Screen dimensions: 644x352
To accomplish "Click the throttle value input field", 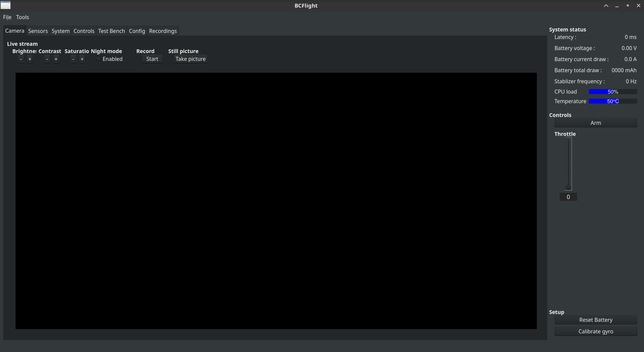I will point(568,197).
